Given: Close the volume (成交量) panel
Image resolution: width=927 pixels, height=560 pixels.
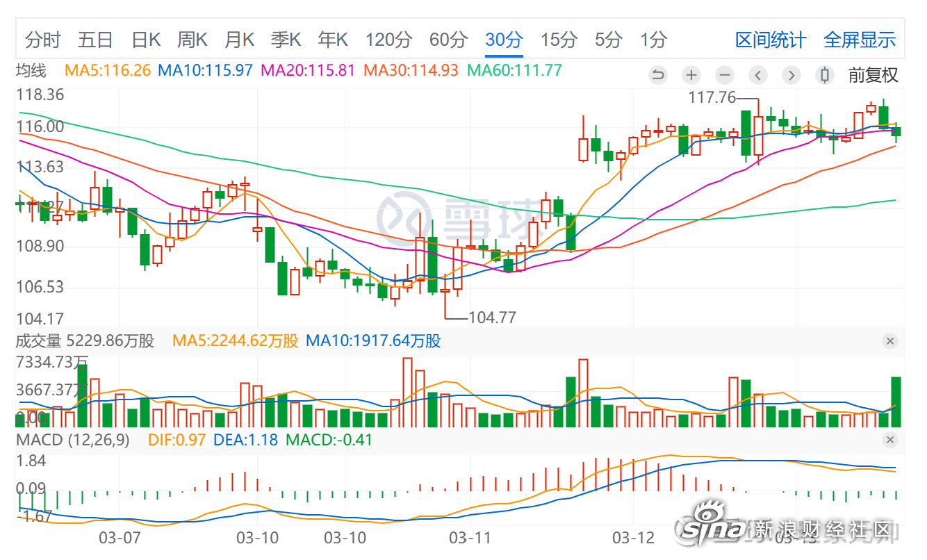Looking at the screenshot, I should 890,341.
